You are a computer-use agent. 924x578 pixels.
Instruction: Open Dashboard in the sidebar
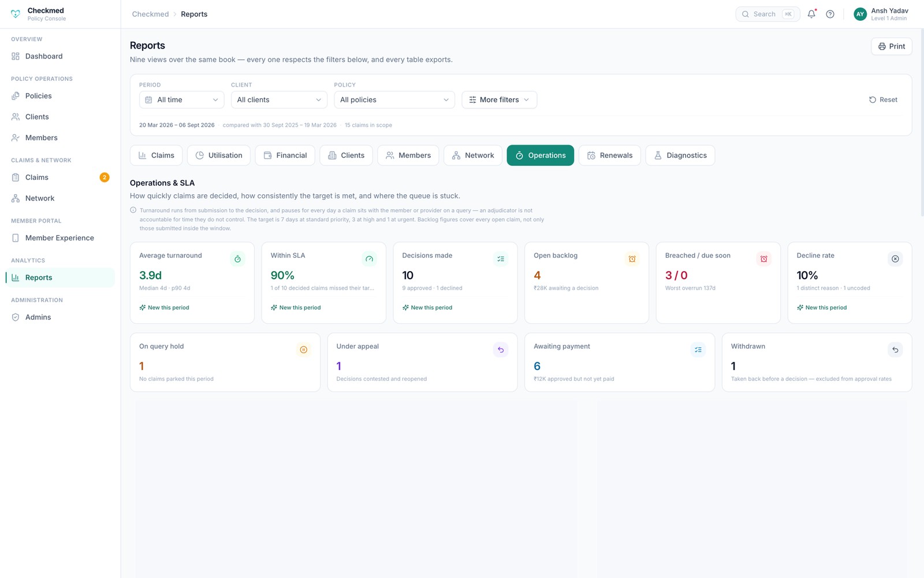pos(60,56)
